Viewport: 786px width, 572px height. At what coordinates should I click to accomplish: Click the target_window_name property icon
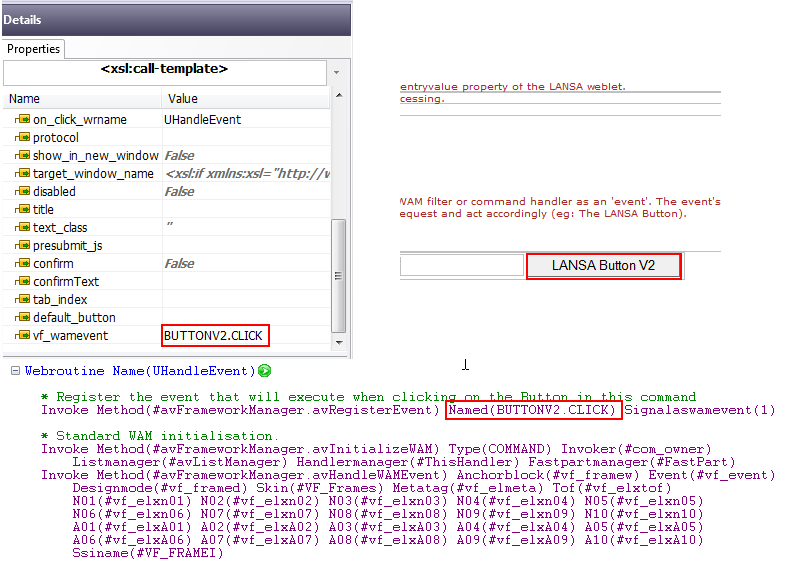click(23, 173)
